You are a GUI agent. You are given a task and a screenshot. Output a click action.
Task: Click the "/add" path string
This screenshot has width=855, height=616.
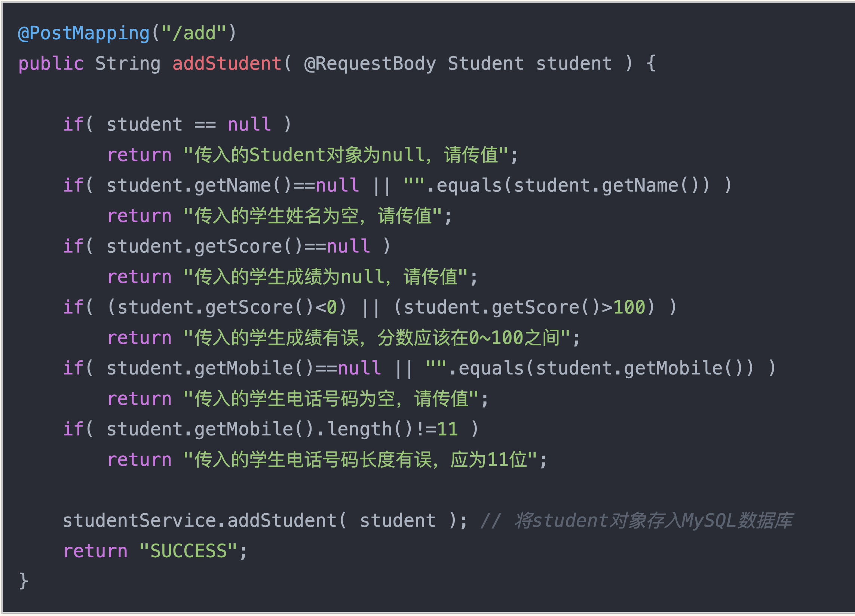click(193, 33)
